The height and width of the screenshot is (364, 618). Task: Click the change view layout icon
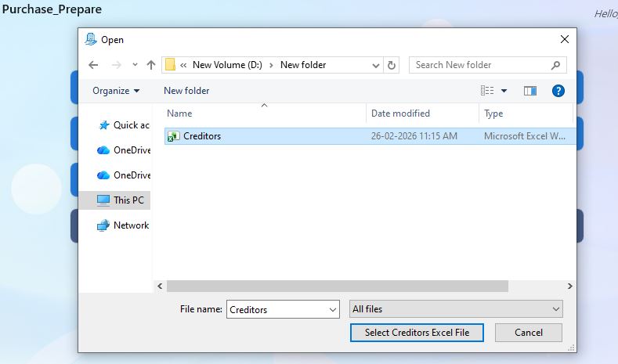(487, 91)
